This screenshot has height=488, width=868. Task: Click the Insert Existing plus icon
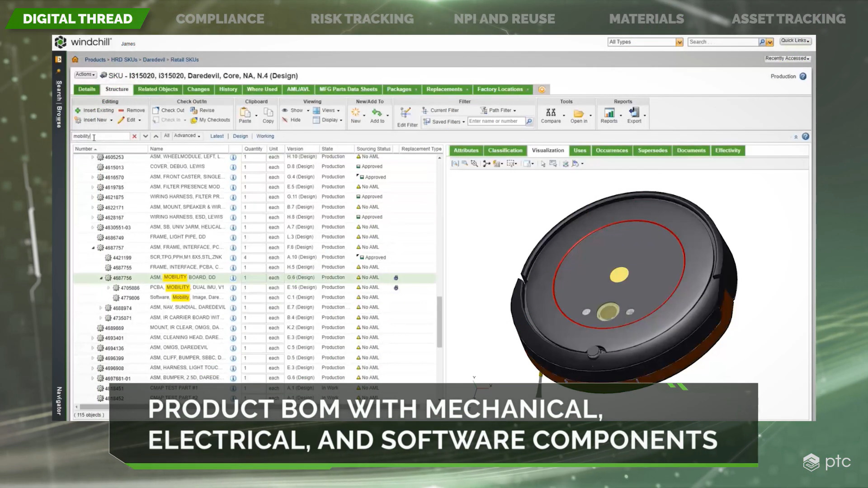[x=78, y=110]
